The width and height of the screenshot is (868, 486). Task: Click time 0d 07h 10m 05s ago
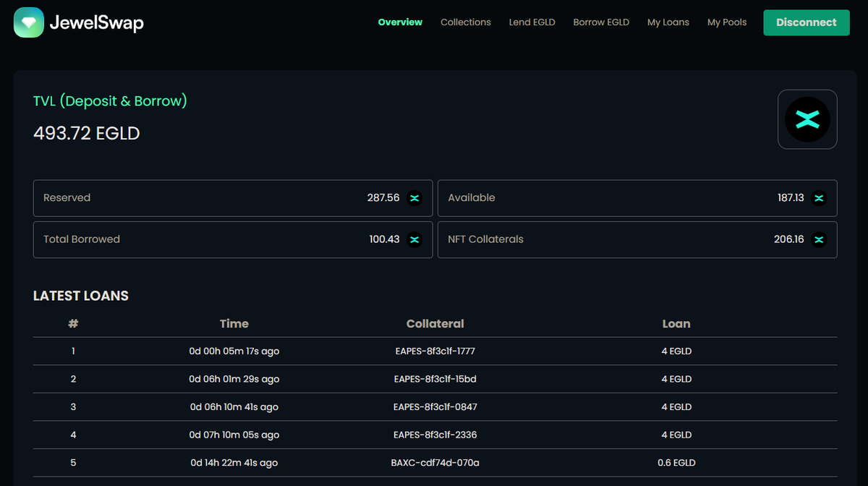click(x=234, y=435)
